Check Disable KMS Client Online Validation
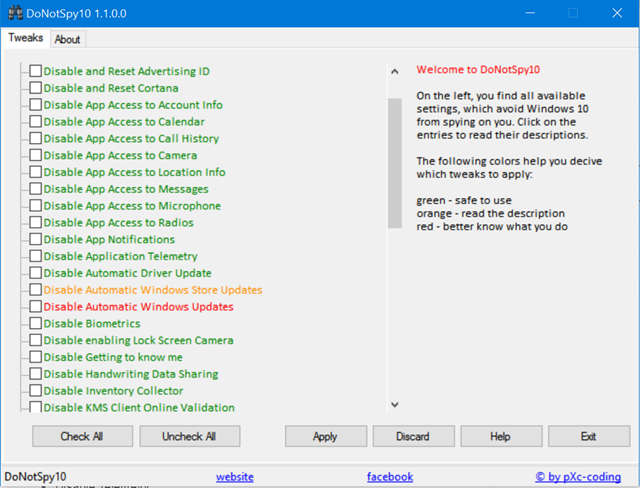Image resolution: width=640 pixels, height=488 pixels. click(x=36, y=407)
